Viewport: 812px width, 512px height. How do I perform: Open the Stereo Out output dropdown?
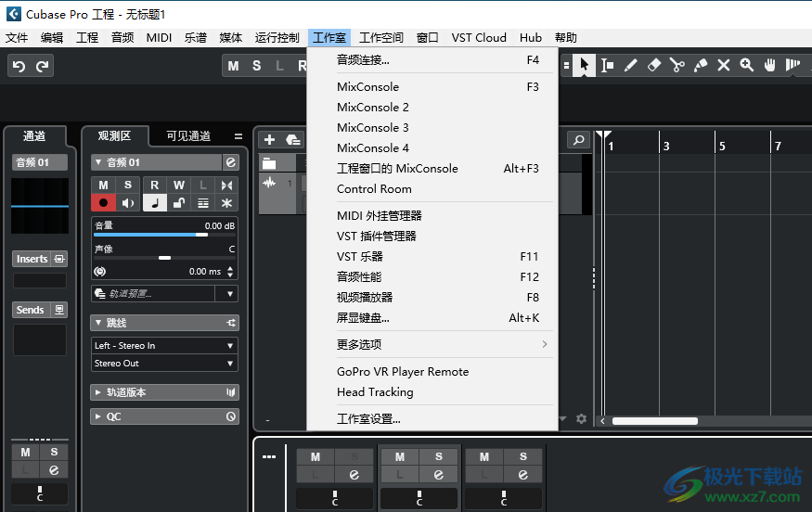pyautogui.click(x=164, y=364)
